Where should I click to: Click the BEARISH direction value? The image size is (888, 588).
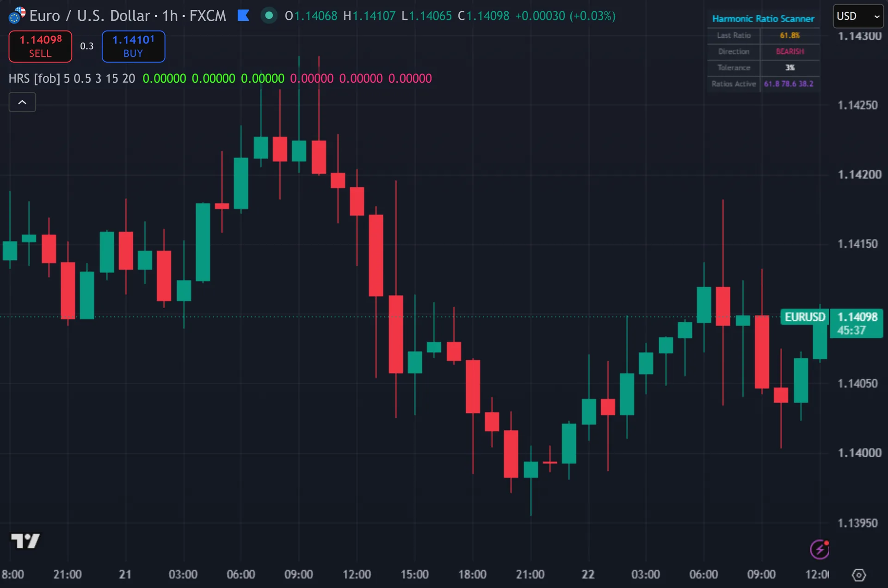[790, 52]
